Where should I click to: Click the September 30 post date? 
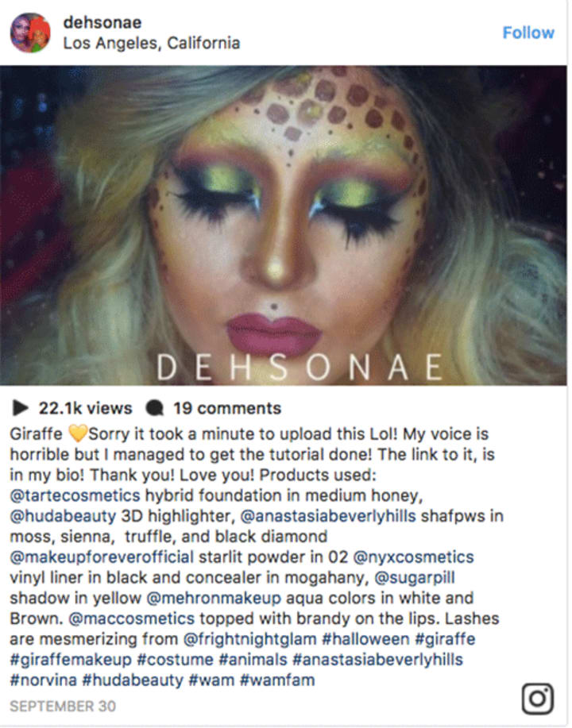click(63, 707)
